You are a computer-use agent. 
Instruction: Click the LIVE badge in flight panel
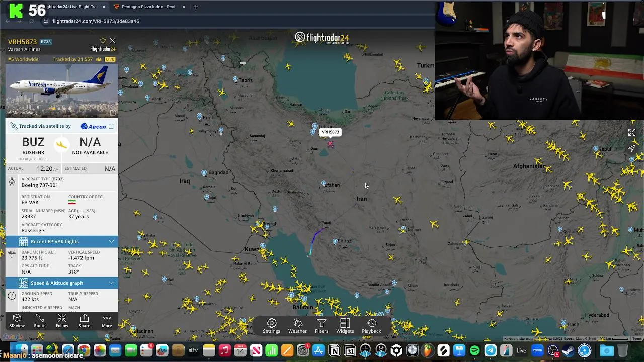tap(110, 59)
